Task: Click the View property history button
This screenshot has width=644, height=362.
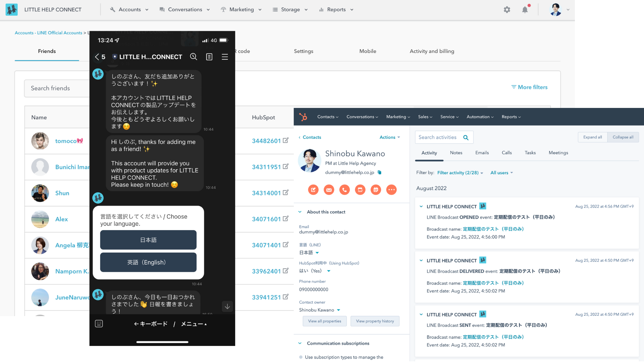Action: (x=375, y=321)
